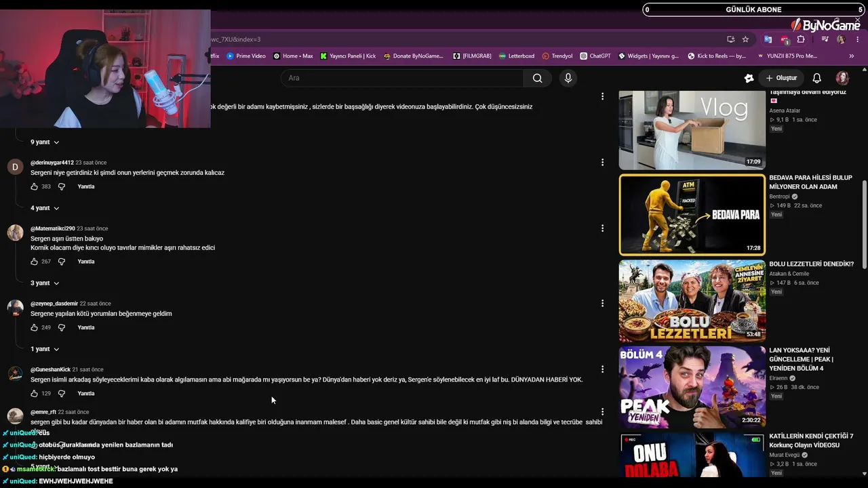The image size is (868, 488).
Task: Open the Yayıncı Paneli | Kick bookmark
Action: [348, 56]
